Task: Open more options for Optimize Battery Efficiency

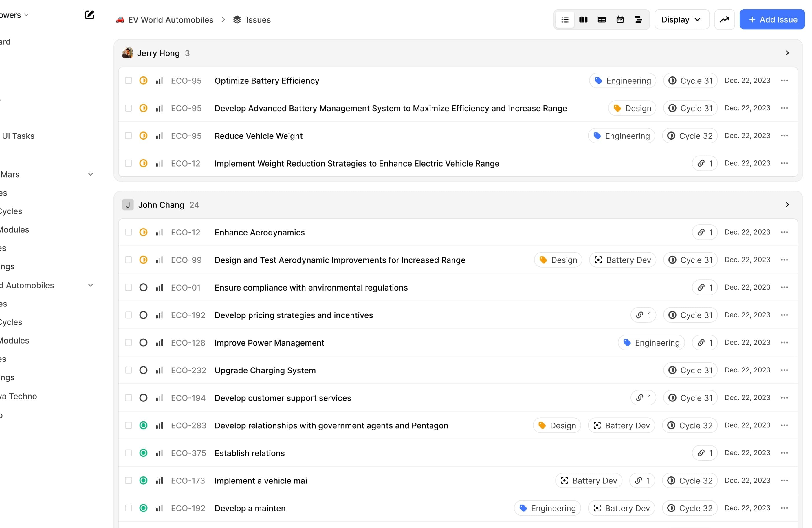Action: pos(784,81)
